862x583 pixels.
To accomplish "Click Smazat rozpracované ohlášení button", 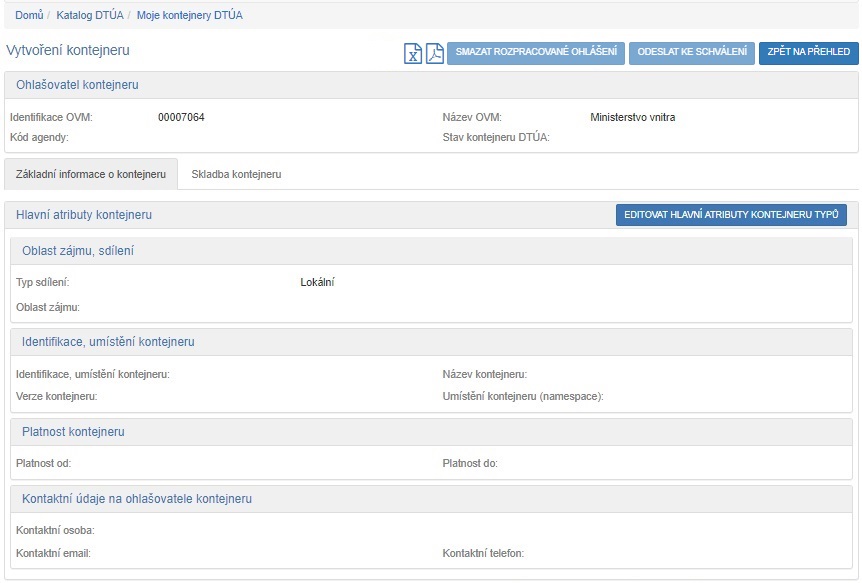I will click(x=536, y=52).
